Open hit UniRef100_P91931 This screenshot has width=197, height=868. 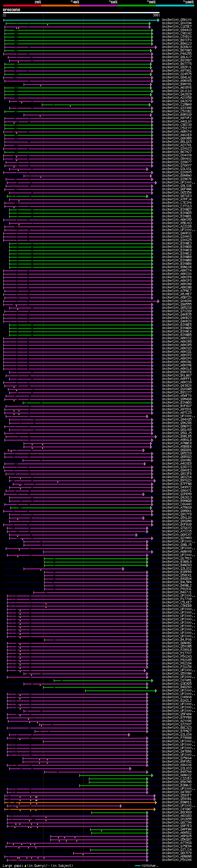click(177, 589)
